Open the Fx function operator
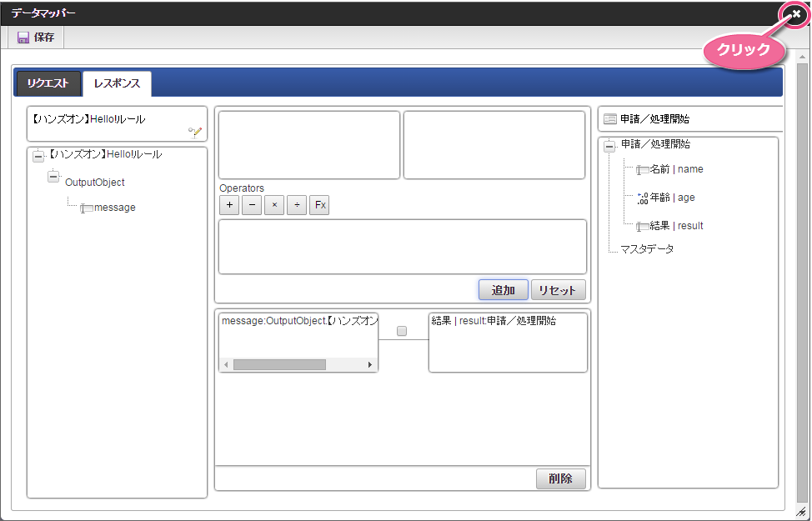 click(319, 205)
